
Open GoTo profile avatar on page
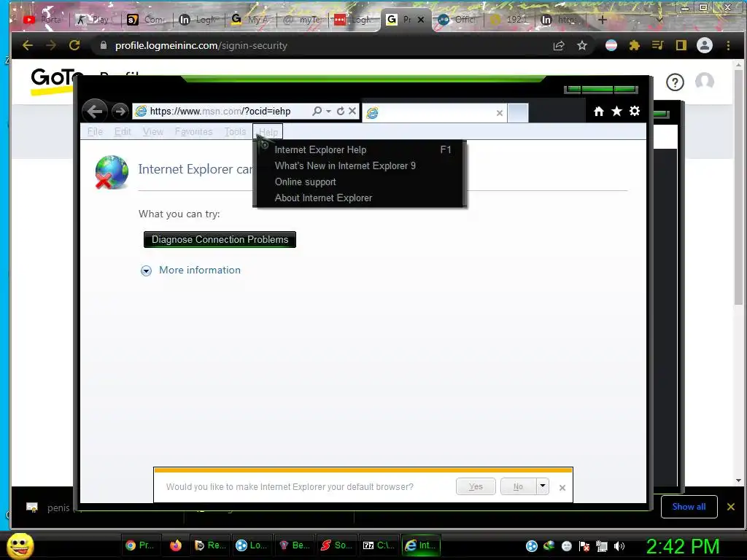(705, 82)
